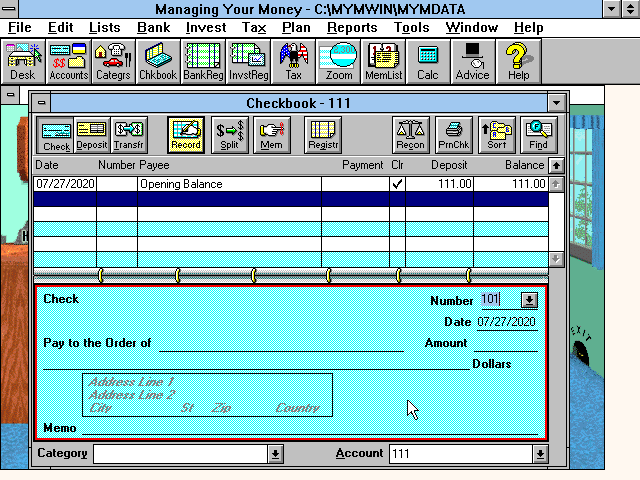Viewport: 640px width, 480px height.
Task: Open the Edit menu
Action: (x=60, y=27)
